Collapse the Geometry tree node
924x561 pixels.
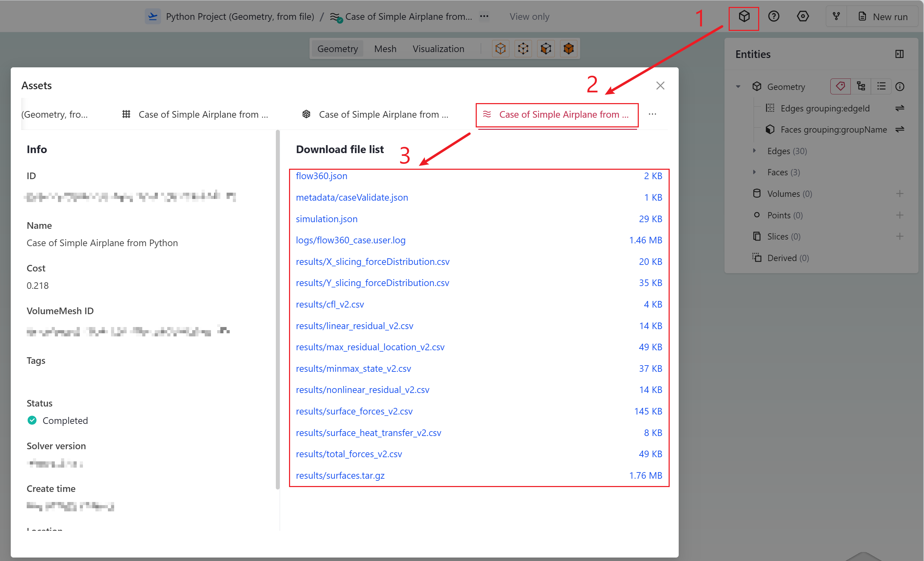point(738,87)
